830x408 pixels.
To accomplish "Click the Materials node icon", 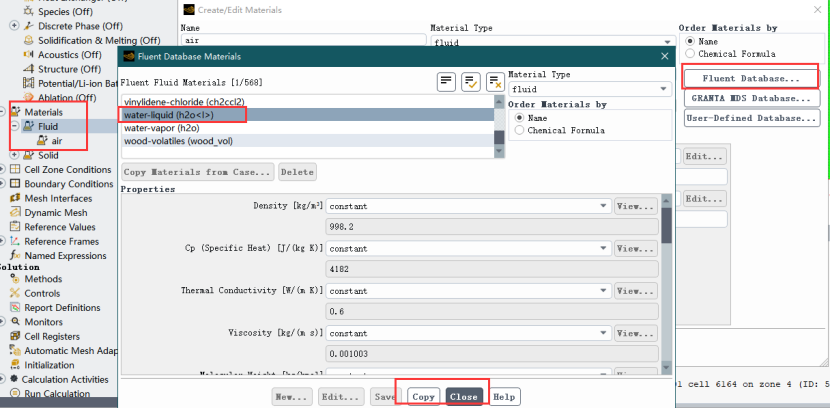I will (x=15, y=112).
